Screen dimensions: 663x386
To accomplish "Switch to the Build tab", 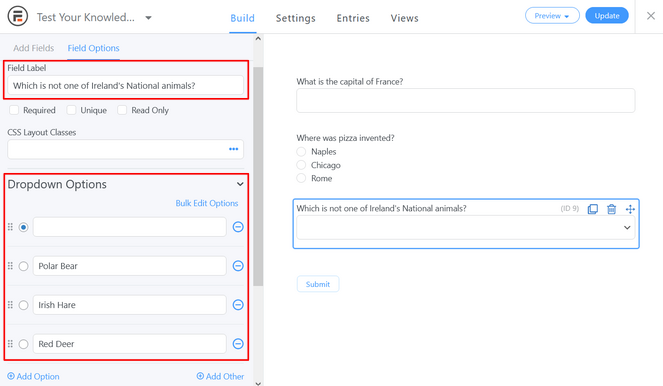I will point(242,18).
